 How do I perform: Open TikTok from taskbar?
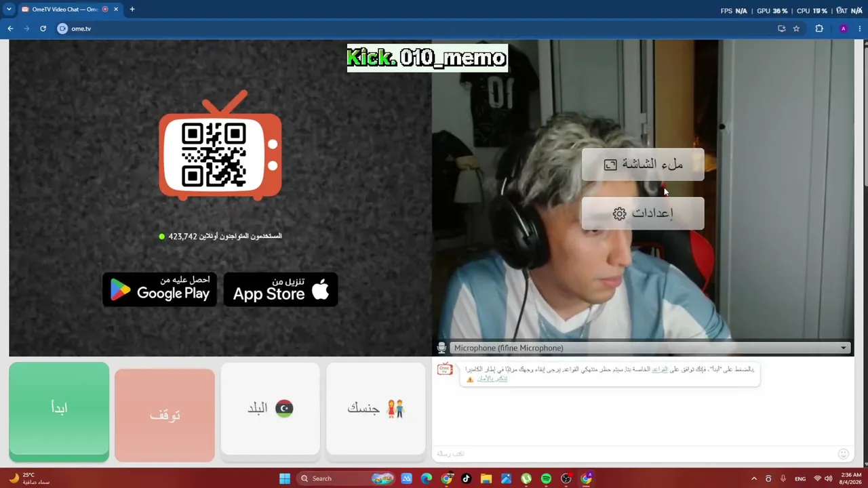(x=466, y=479)
